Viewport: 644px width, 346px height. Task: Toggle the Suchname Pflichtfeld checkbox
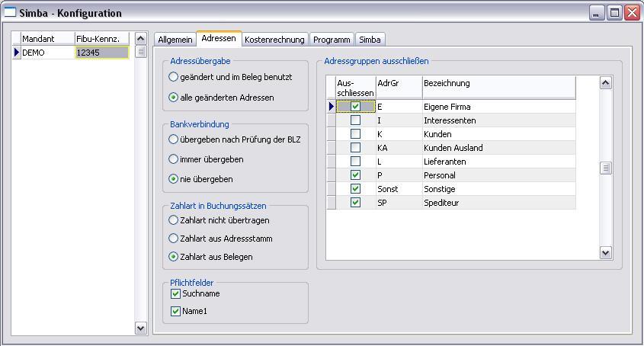click(x=176, y=293)
